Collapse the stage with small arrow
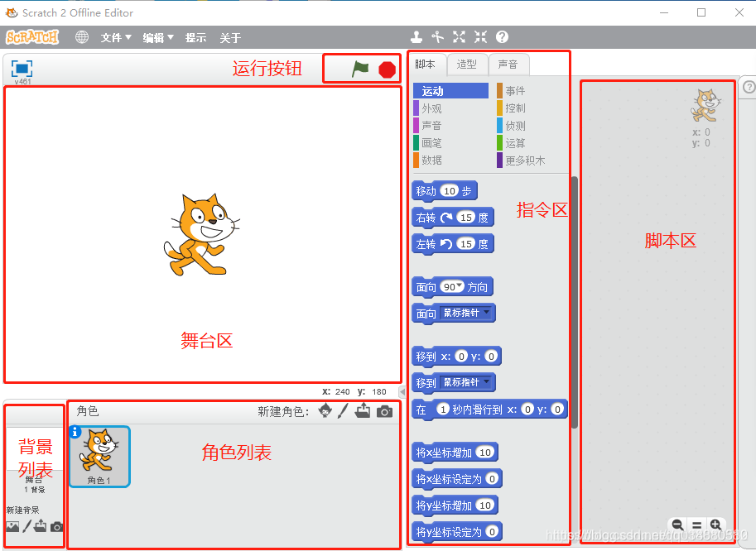Image resolution: width=756 pixels, height=551 pixels. tap(402, 392)
